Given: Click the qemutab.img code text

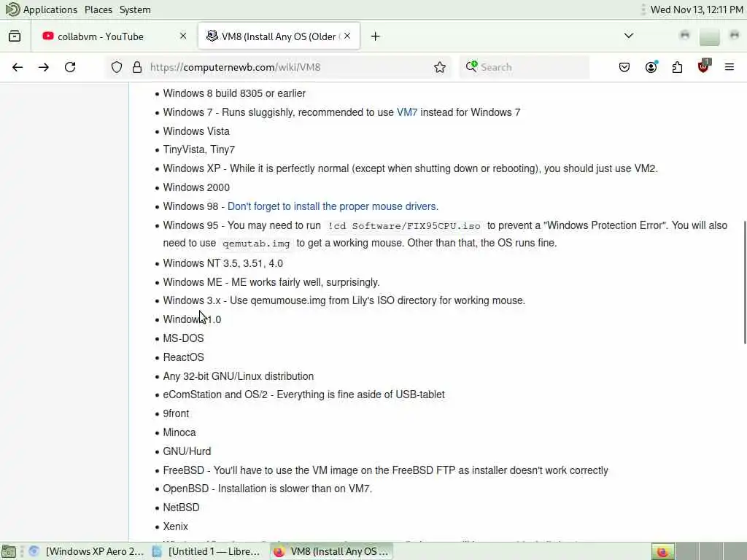Looking at the screenshot, I should point(256,244).
